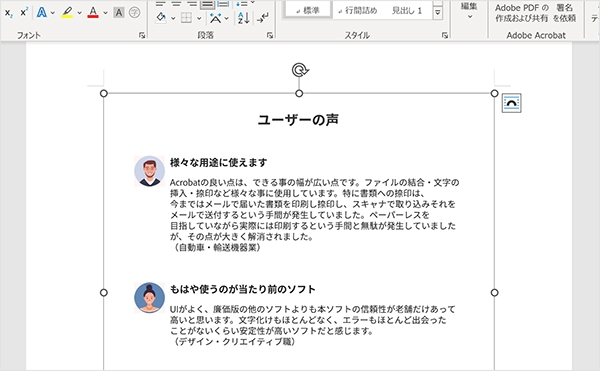Image resolution: width=600 pixels, height=371 pixels.
Task: Click the borders grid icon
Action: tap(186, 18)
